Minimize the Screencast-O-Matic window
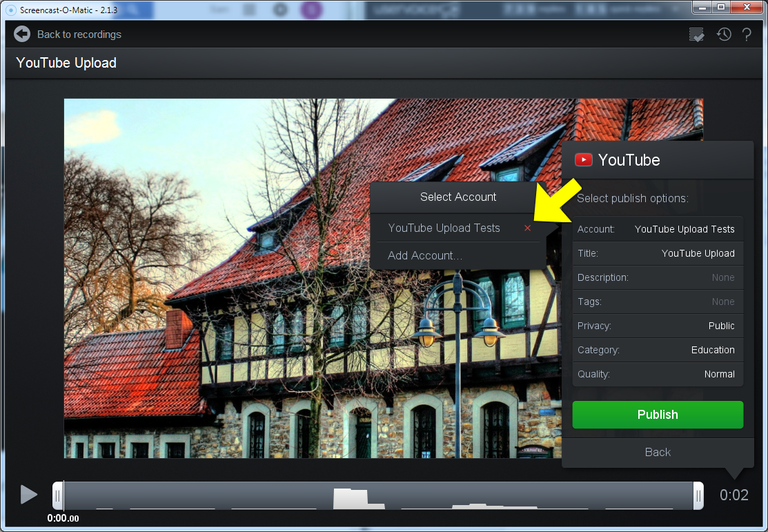The width and height of the screenshot is (768, 532). click(x=702, y=7)
